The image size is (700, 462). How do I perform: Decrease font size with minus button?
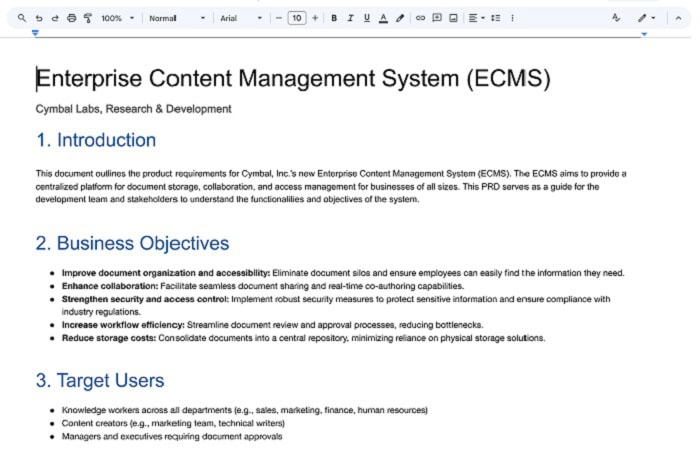point(279,18)
